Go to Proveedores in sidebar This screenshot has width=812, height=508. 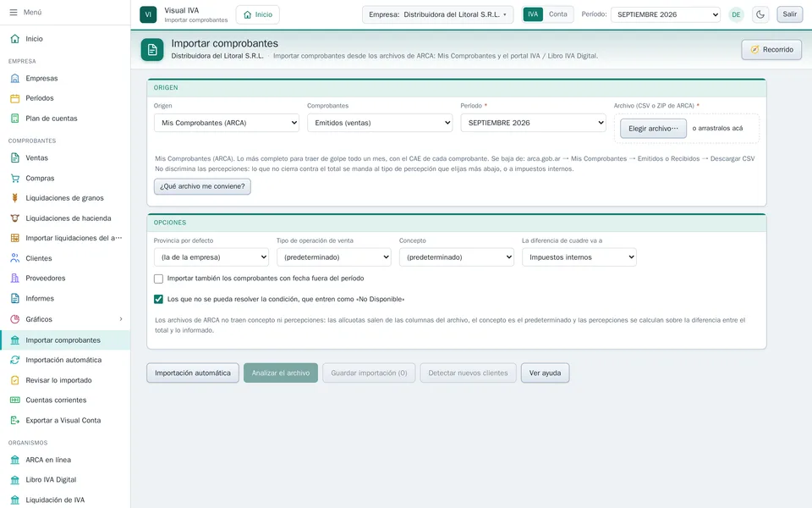coord(65,279)
